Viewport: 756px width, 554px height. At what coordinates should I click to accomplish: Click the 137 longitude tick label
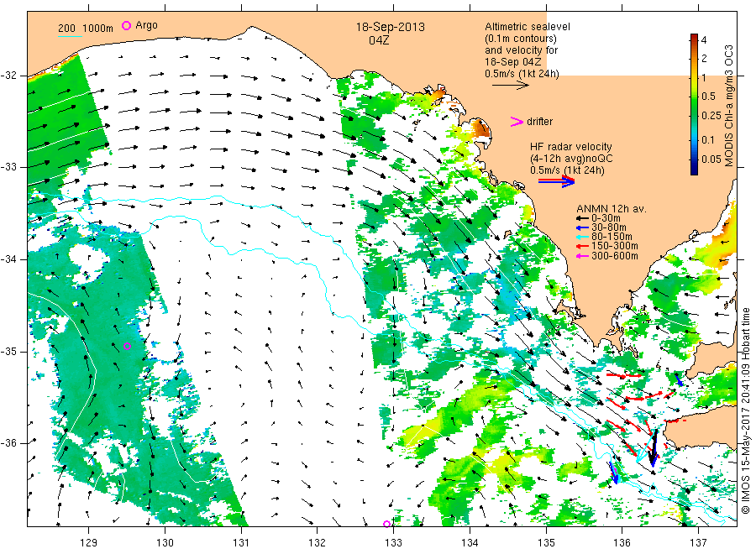[x=698, y=543]
